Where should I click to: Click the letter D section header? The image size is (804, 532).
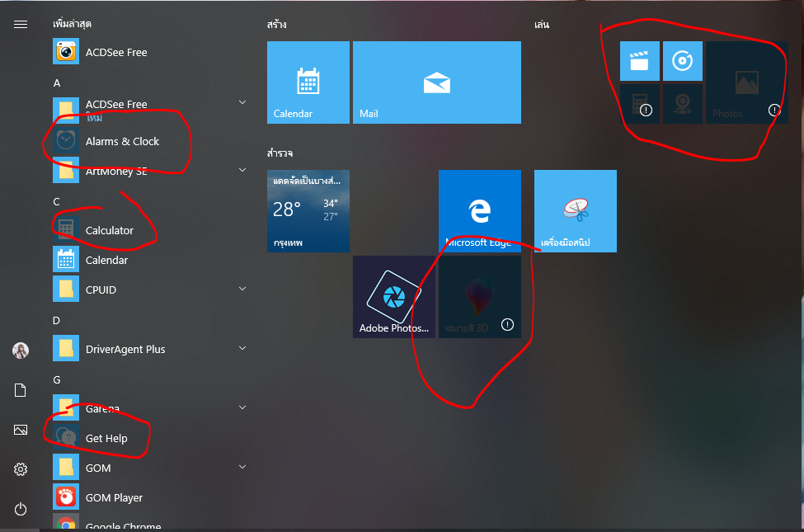(56, 320)
